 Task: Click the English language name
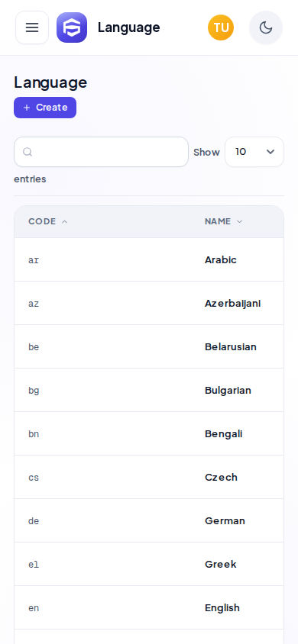222,608
